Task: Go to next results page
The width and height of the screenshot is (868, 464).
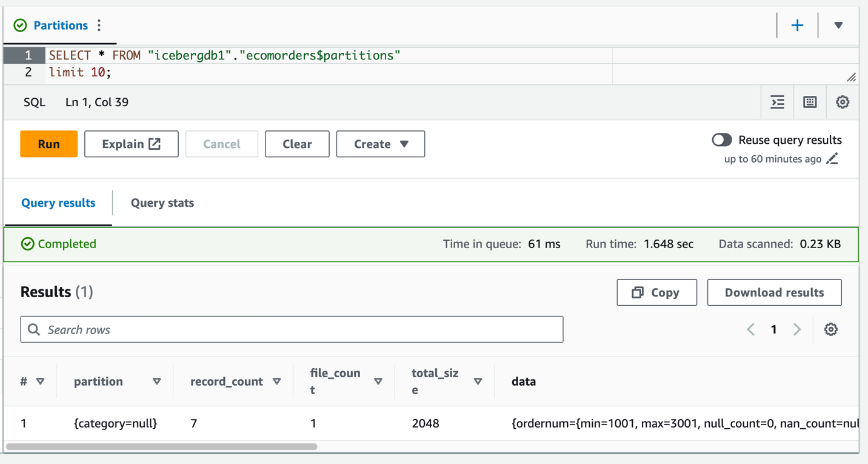Action: point(797,329)
